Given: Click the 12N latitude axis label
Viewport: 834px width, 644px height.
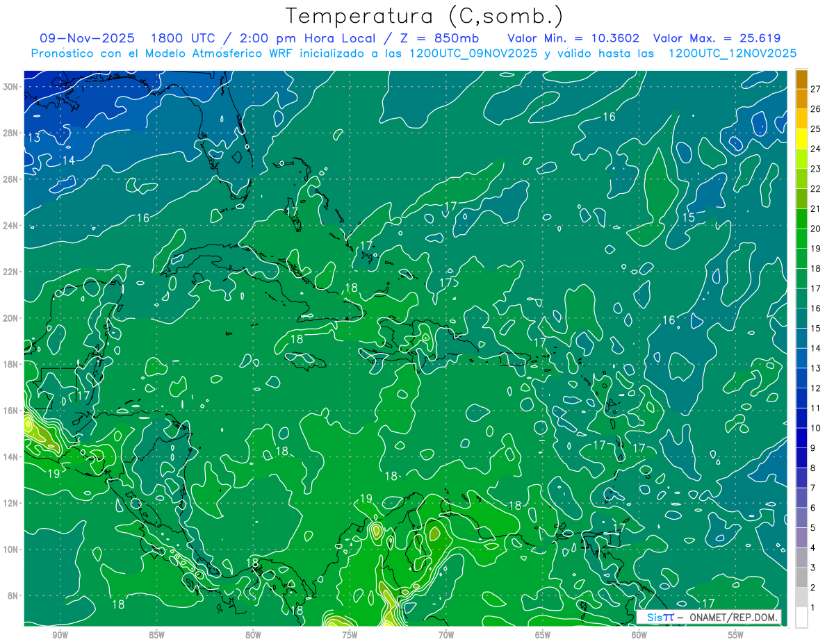Looking at the screenshot, I should [10, 502].
